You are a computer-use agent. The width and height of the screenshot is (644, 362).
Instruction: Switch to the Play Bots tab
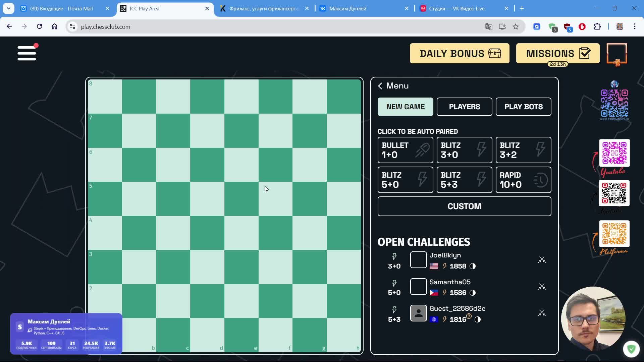tap(523, 107)
